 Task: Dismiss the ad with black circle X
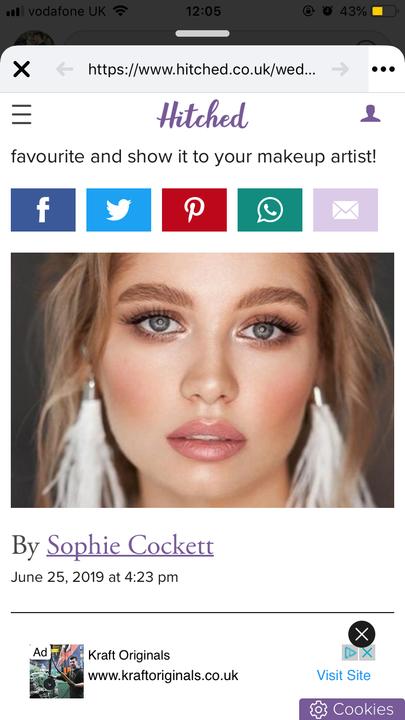click(361, 634)
